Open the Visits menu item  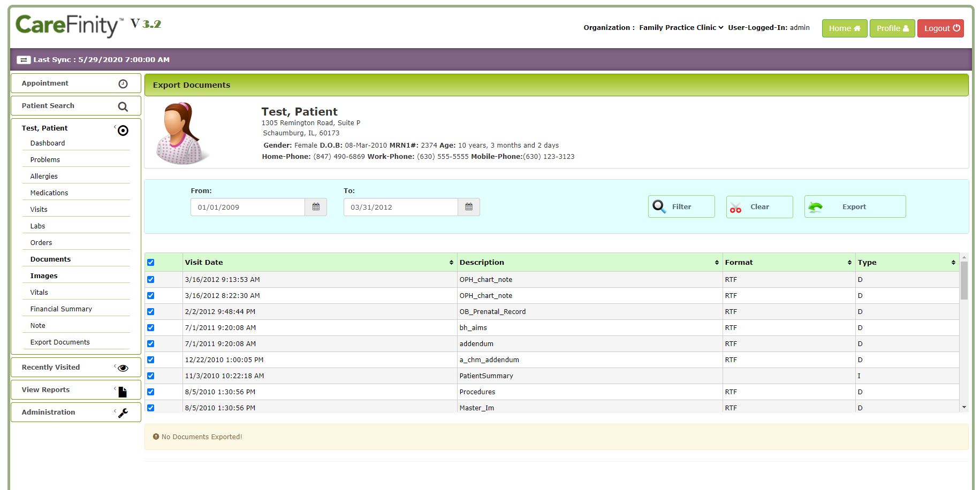coord(39,210)
